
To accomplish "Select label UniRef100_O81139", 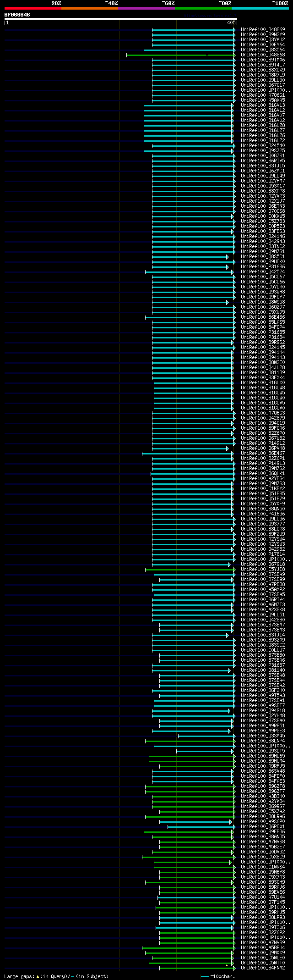I will click(x=263, y=373).
